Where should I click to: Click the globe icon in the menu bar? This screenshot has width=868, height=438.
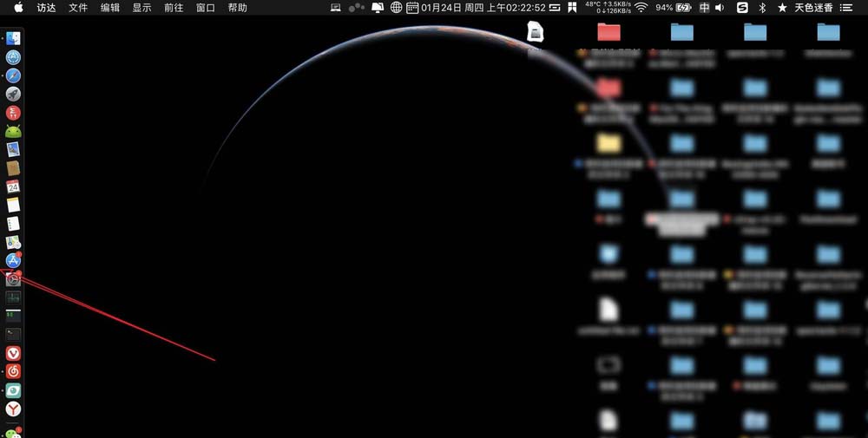[x=396, y=8]
